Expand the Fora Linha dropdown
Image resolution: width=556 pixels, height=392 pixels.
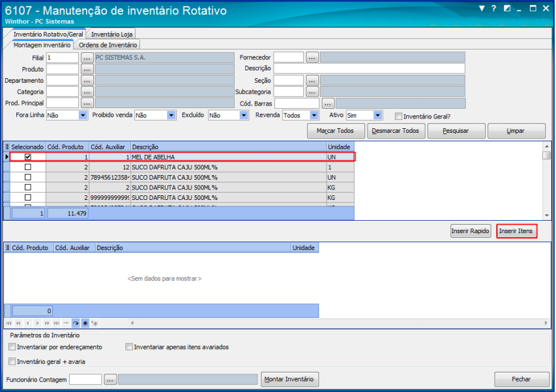(x=83, y=115)
